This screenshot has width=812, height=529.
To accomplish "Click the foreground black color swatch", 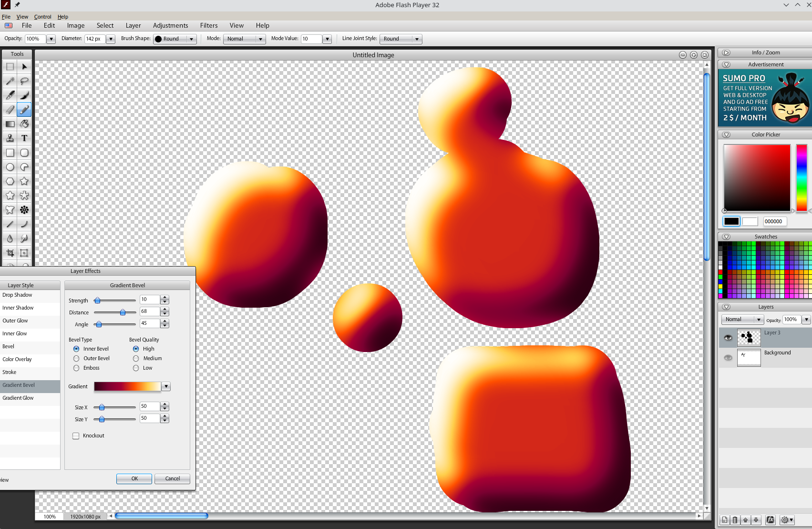I will (731, 221).
